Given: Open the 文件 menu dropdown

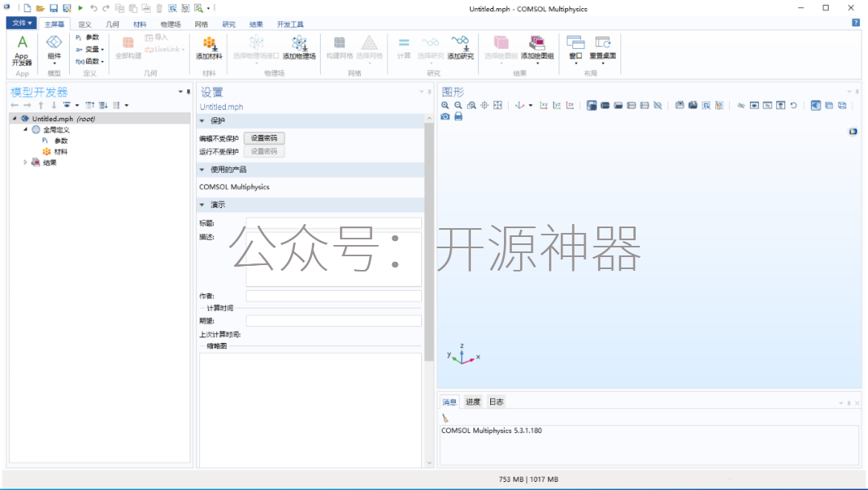Looking at the screenshot, I should pos(22,22).
